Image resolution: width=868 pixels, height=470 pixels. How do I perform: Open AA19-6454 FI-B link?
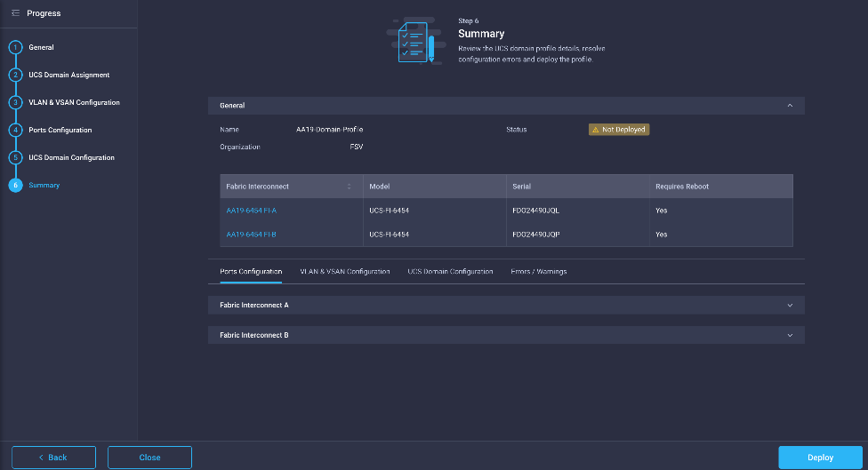(252, 235)
